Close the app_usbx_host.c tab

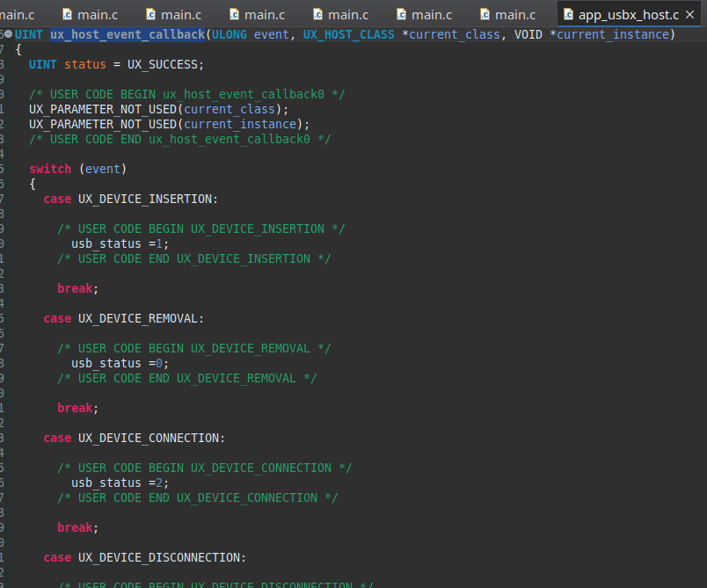pos(689,15)
